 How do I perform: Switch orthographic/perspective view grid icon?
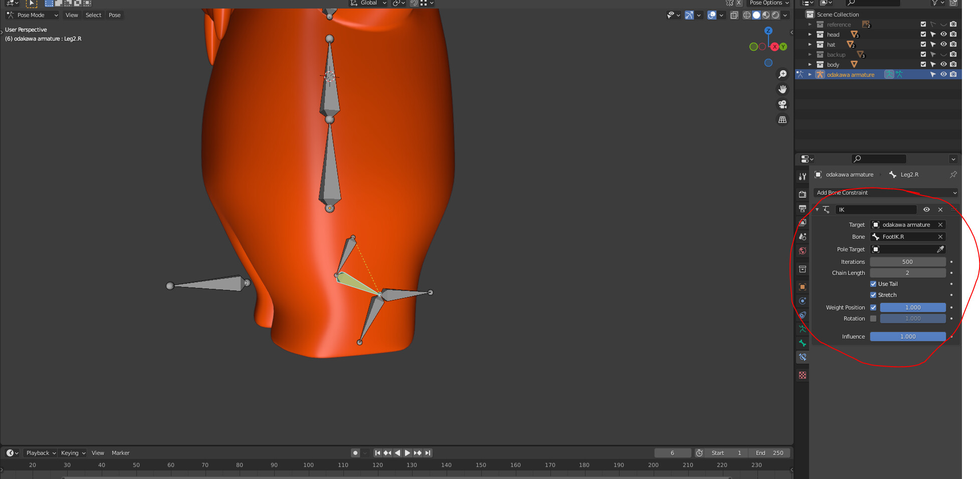pyautogui.click(x=782, y=119)
